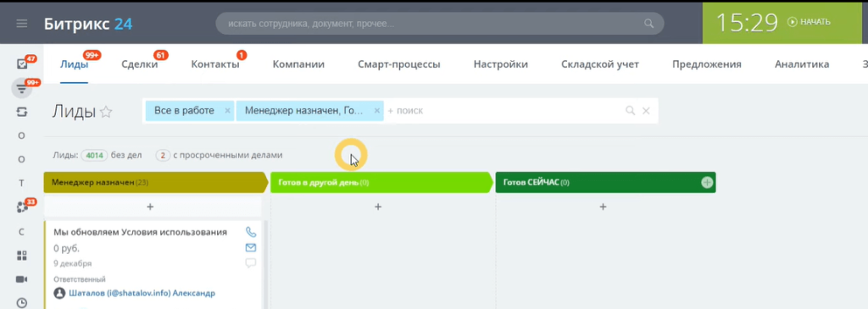Remove the Все в работе filter
This screenshot has width=868, height=309.
[x=227, y=111]
